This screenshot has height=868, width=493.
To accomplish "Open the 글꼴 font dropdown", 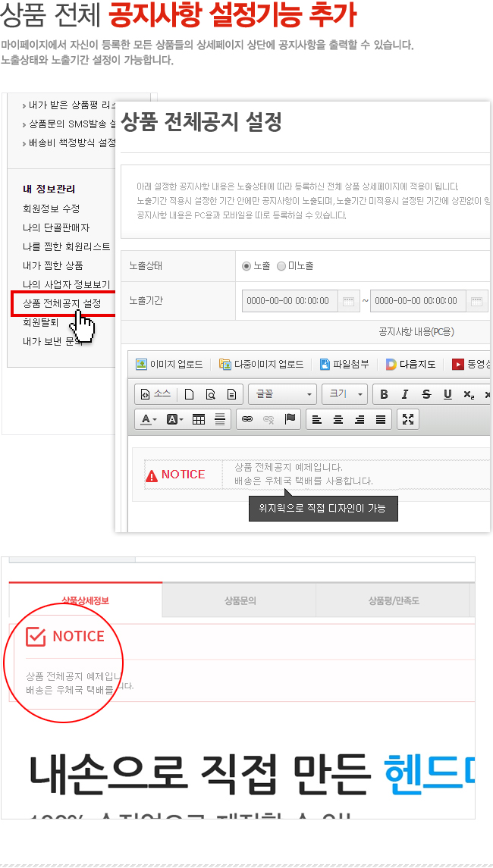I will [282, 395].
